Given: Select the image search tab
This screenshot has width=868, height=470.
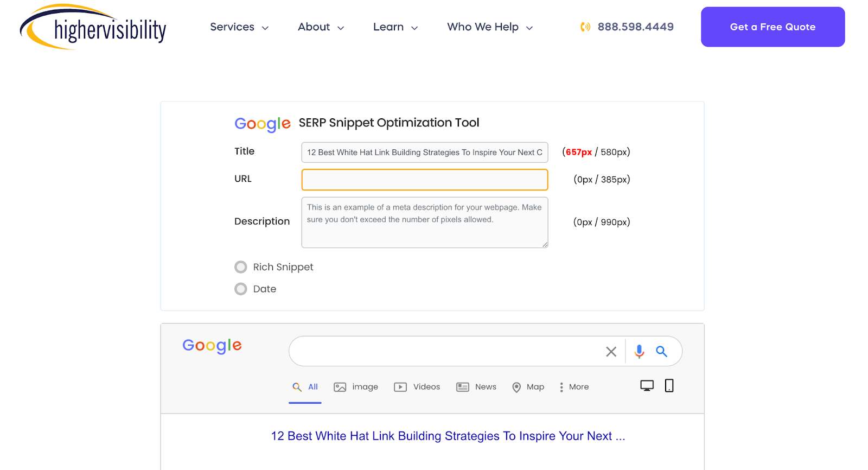Looking at the screenshot, I should [356, 387].
